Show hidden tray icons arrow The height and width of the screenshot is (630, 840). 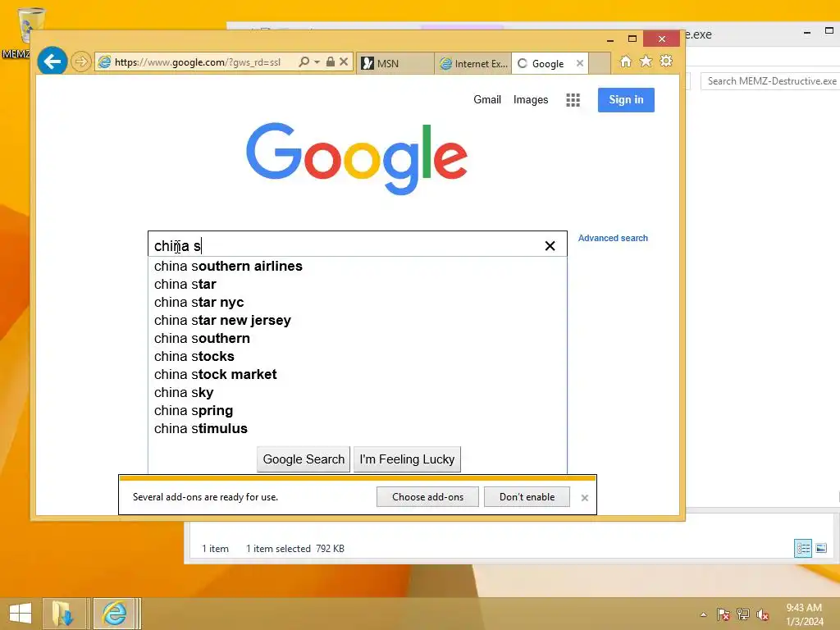point(703,614)
